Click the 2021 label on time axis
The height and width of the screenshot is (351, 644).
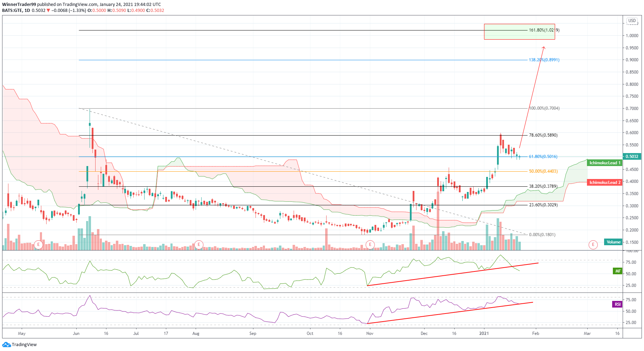(484, 333)
